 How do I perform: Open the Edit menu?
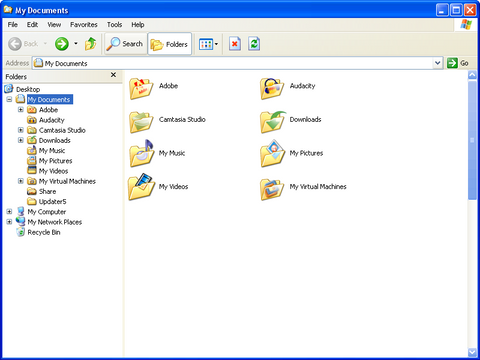32,25
